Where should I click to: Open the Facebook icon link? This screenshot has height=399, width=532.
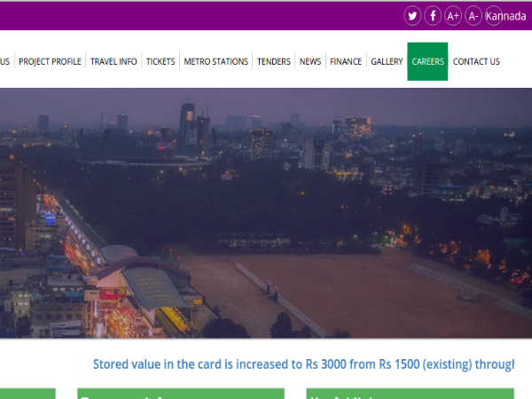433,16
